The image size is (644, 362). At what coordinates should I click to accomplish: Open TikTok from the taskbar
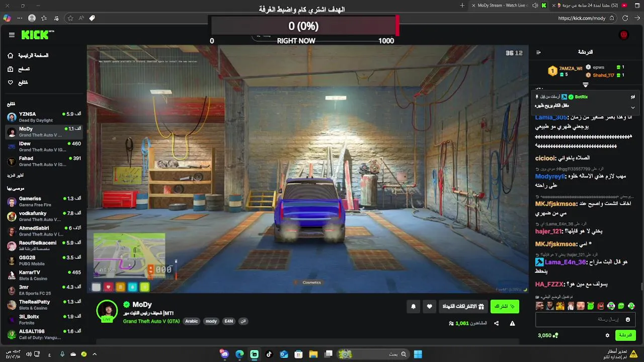269,354
